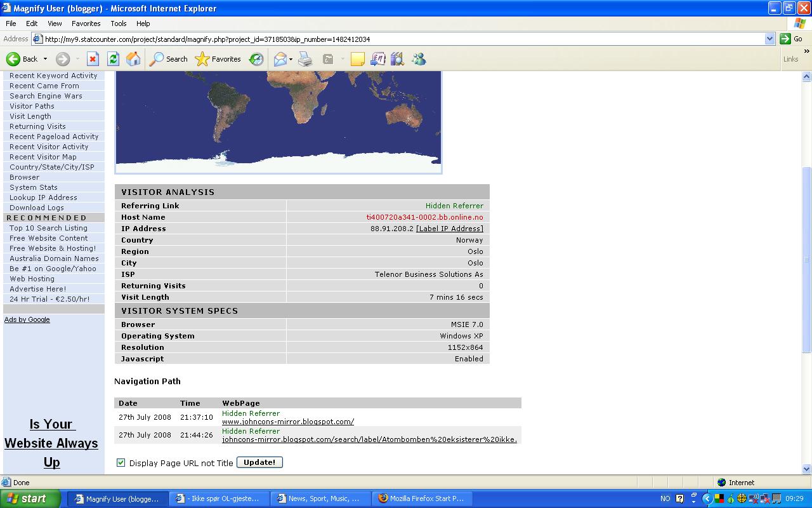Click the Ads by Google link
The width and height of the screenshot is (812, 508).
point(27,319)
